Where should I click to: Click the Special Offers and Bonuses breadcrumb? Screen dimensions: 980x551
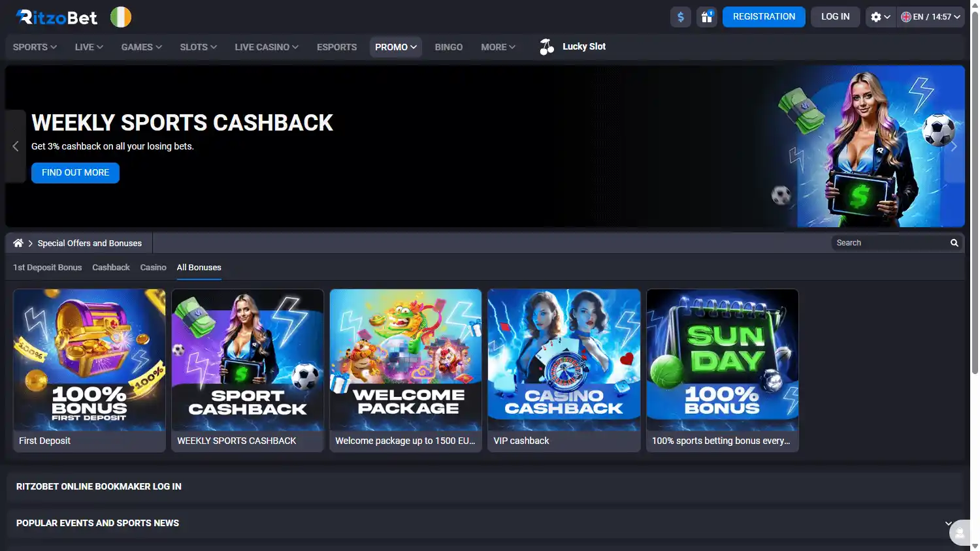[90, 243]
